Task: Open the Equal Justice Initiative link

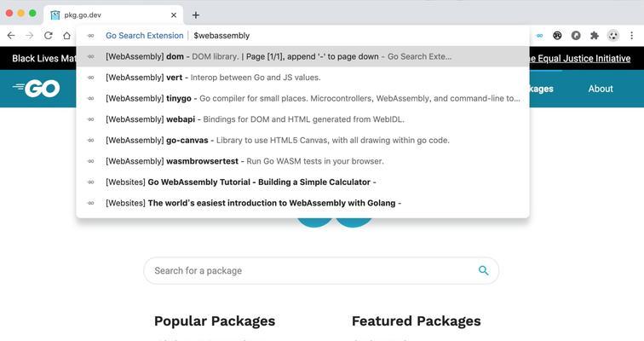Action: tap(579, 58)
